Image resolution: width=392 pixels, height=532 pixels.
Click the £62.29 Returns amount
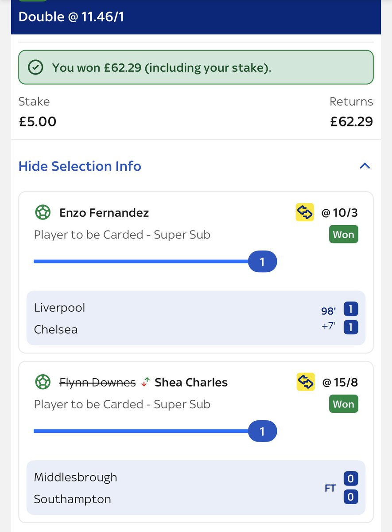point(352,121)
